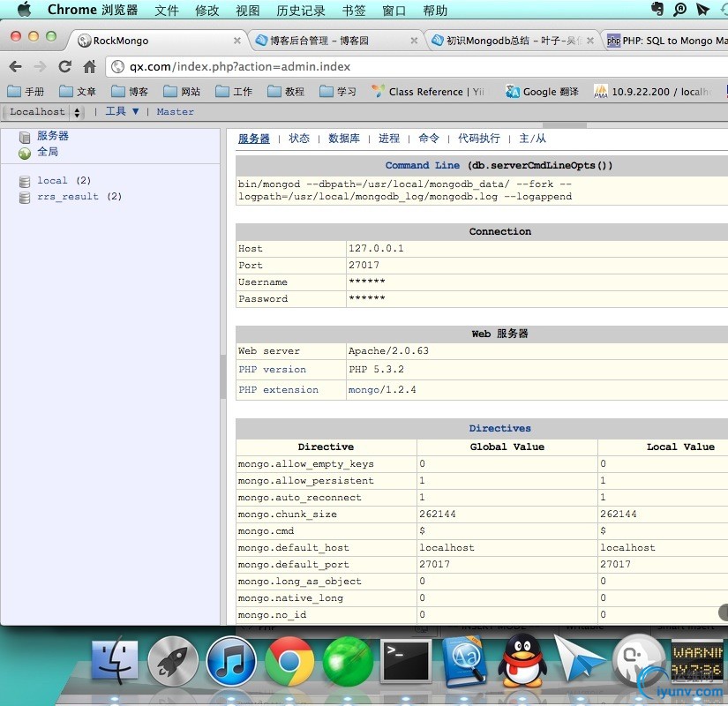Open the 工作 bookmark folder

pyautogui.click(x=234, y=92)
